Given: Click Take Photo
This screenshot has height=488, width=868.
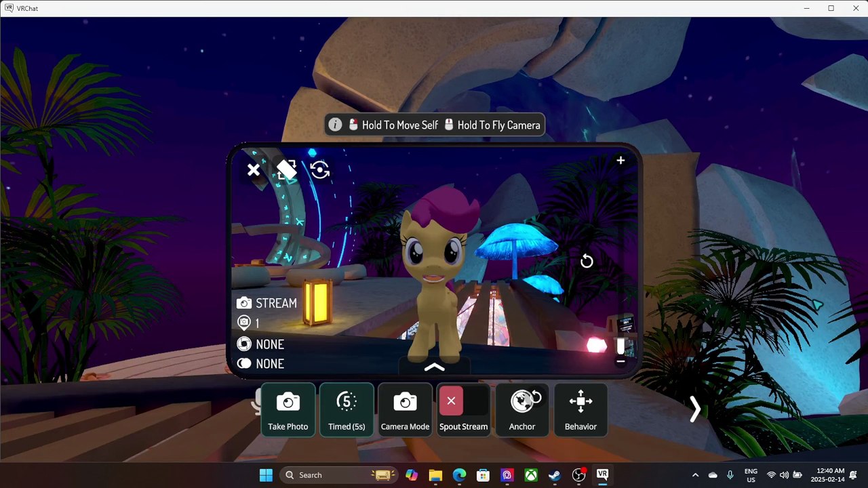Looking at the screenshot, I should coord(288,410).
